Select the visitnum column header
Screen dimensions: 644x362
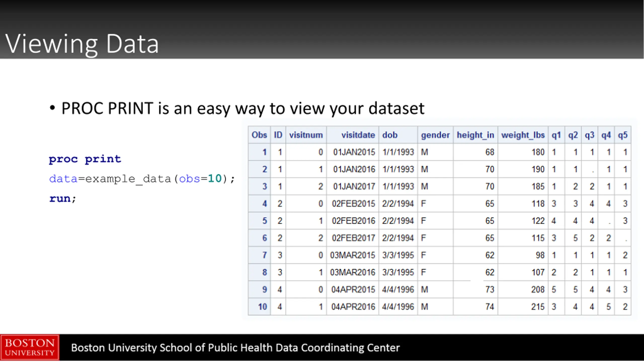306,135
